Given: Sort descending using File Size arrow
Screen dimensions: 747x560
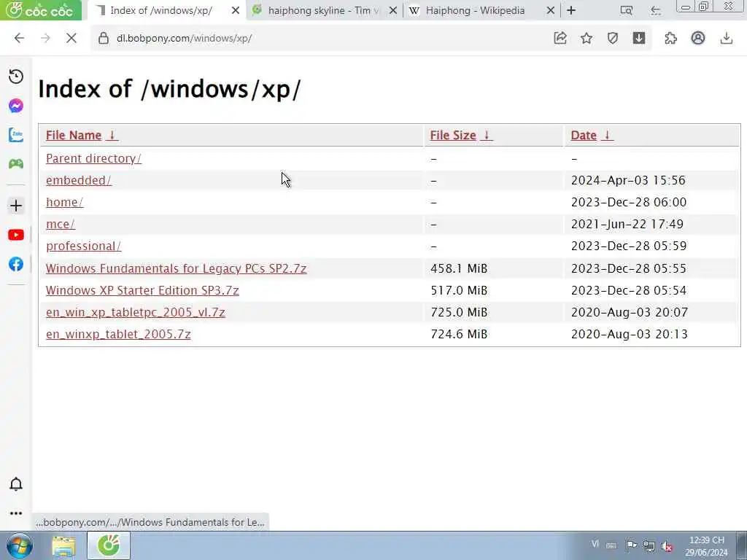Looking at the screenshot, I should [487, 135].
